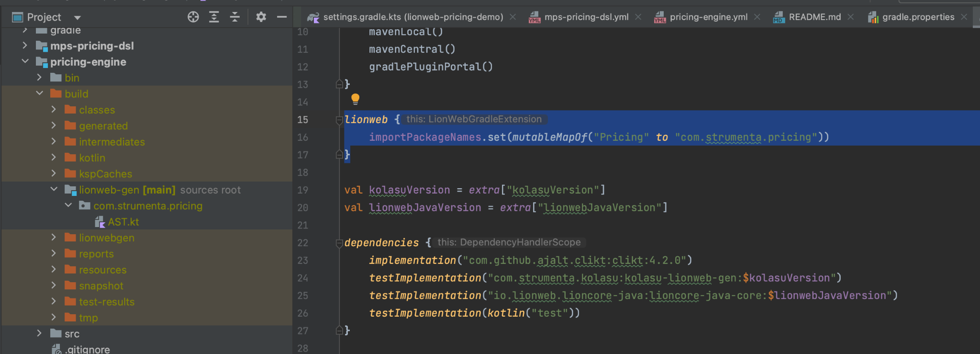Expand the kspCaches folder
Screen dimensions: 980x354
[x=54, y=173]
